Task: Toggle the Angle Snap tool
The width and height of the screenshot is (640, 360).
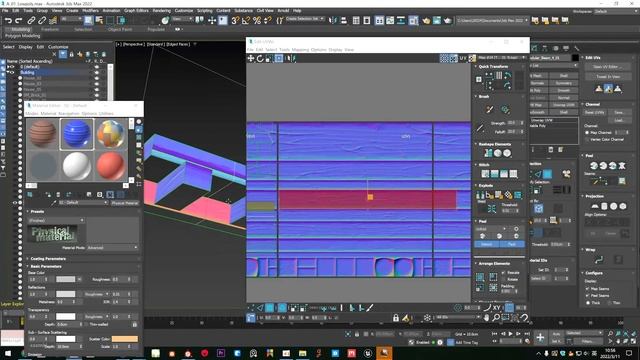Action: 246,20
